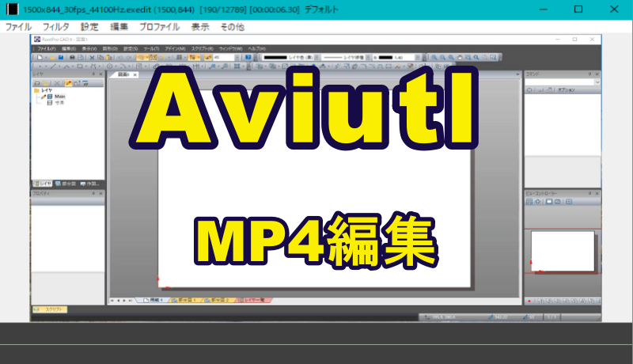Open the command input dropdown arrow

[x=597, y=82]
